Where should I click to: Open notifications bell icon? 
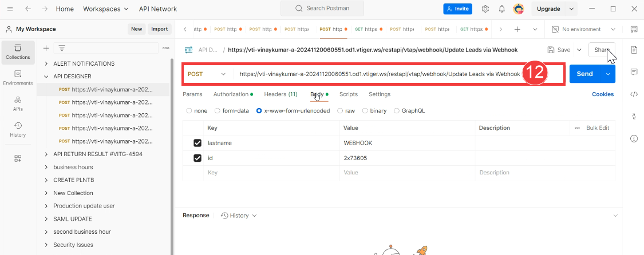pos(501,9)
